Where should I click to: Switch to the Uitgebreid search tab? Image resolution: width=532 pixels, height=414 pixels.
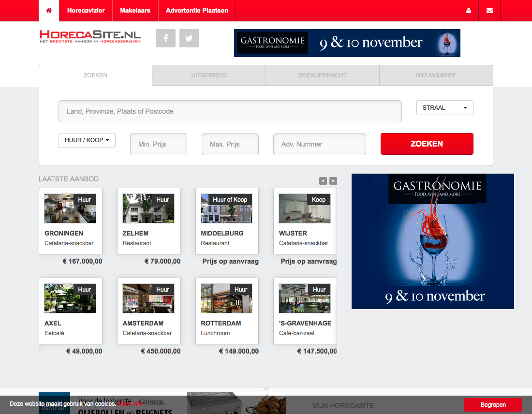click(209, 75)
